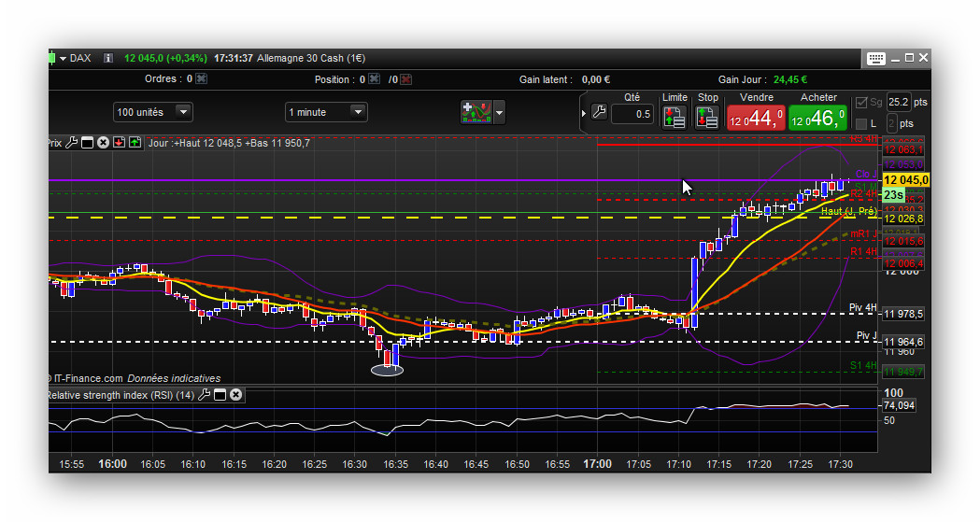Viewport: 980px width, 522px height.
Task: Open the DAX instrument selector arrow
Action: coord(63,58)
